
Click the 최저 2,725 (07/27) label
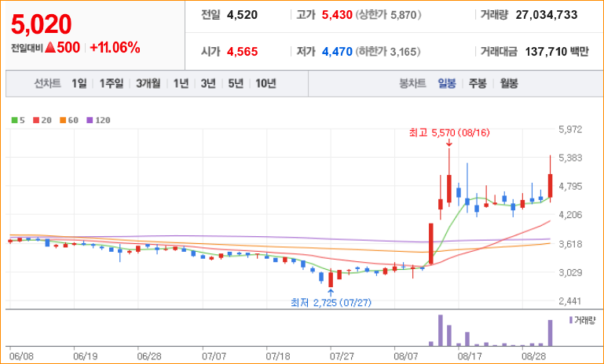point(331,303)
